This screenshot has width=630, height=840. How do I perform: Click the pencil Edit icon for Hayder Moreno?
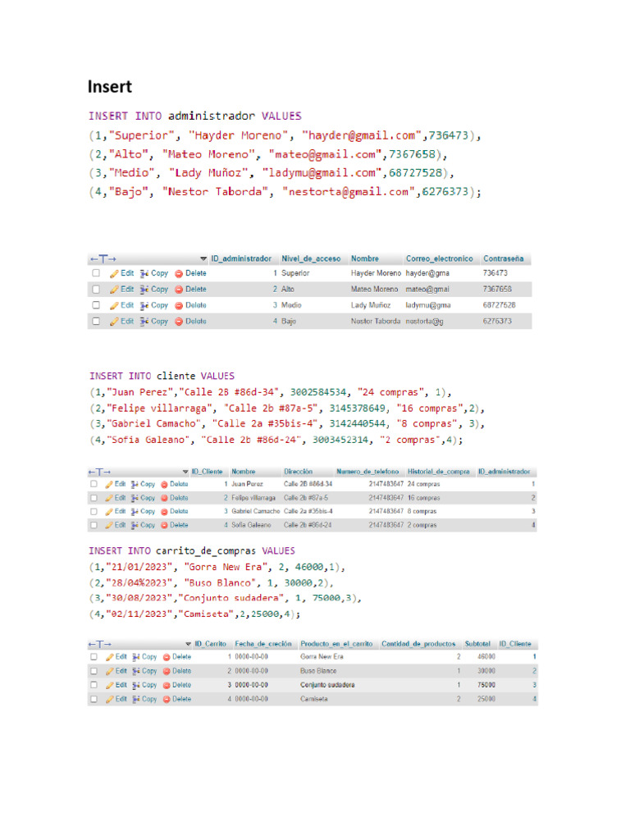point(115,272)
